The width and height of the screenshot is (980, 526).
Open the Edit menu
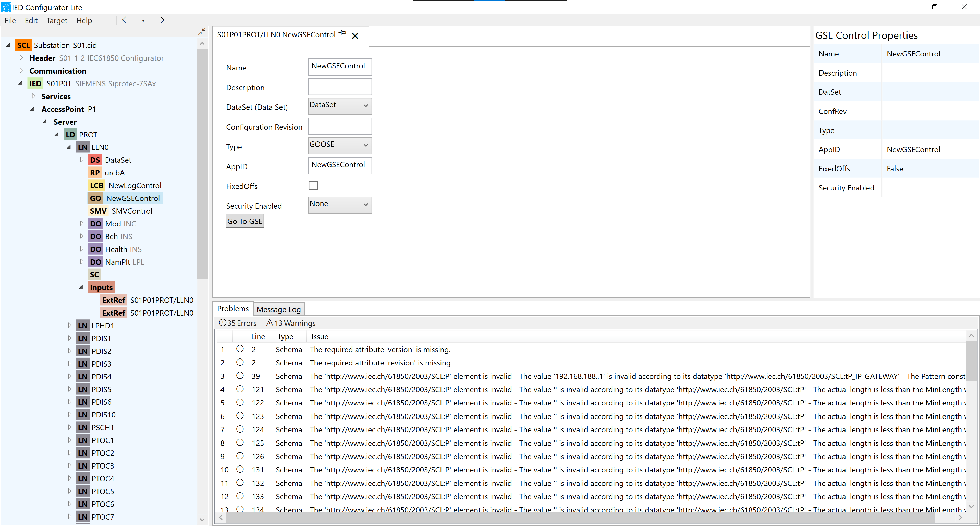coord(31,20)
